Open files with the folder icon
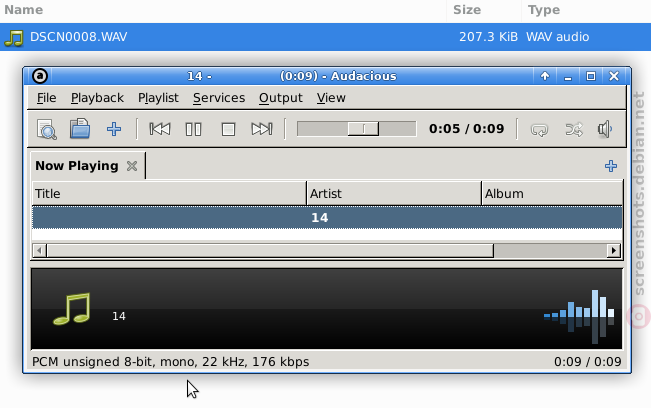This screenshot has width=651, height=408. click(80, 128)
